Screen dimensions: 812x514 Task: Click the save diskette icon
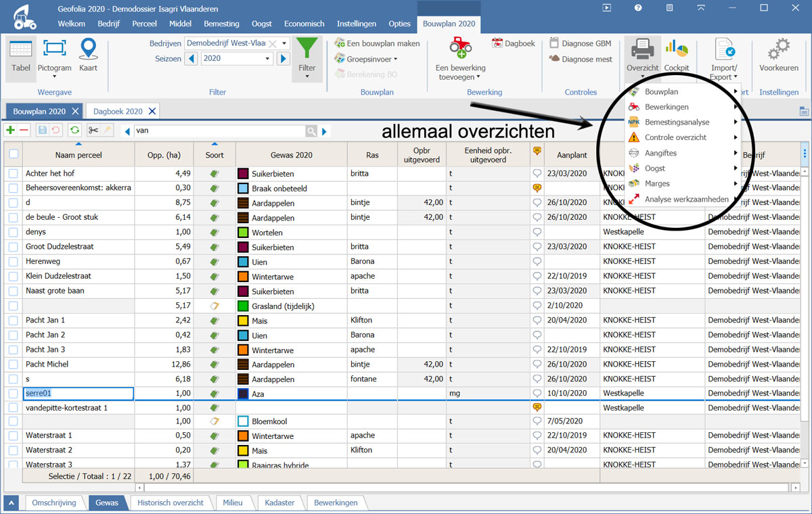[x=42, y=130]
